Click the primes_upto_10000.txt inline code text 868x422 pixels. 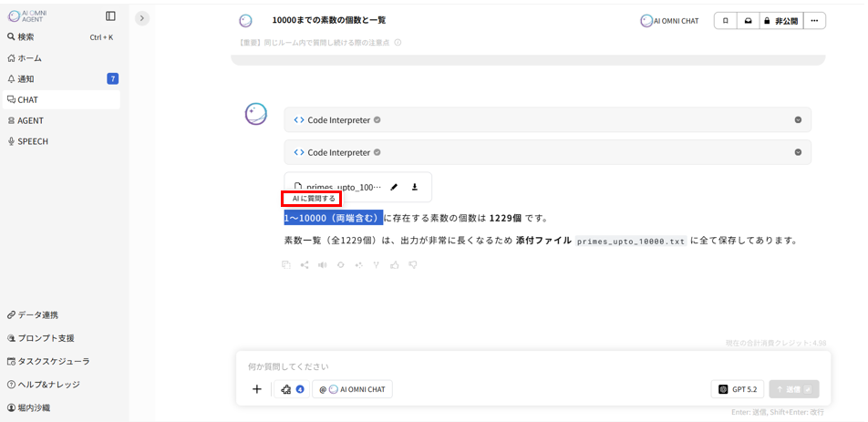pos(631,242)
